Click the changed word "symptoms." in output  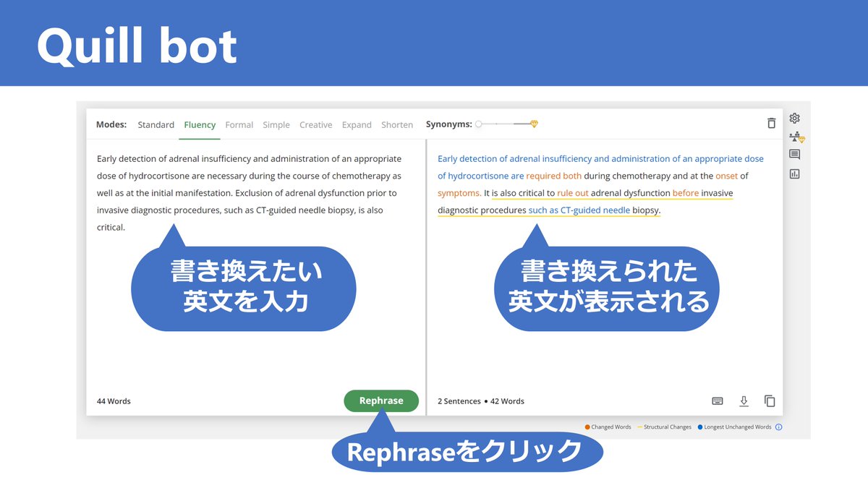click(459, 193)
